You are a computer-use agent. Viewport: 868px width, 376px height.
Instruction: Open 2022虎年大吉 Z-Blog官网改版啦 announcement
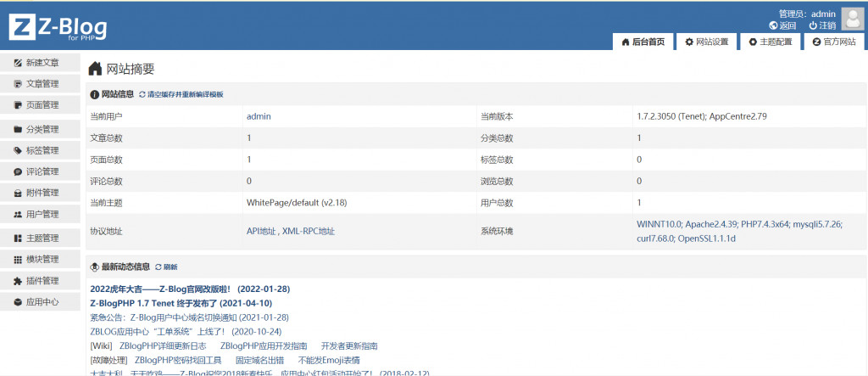(x=190, y=289)
